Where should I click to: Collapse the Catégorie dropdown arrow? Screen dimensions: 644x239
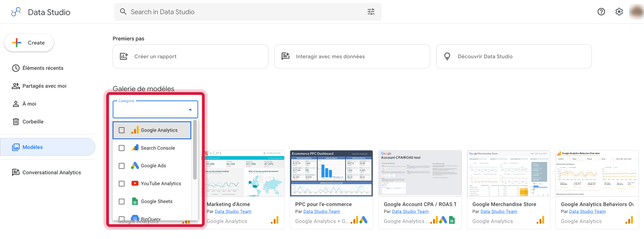click(x=190, y=110)
